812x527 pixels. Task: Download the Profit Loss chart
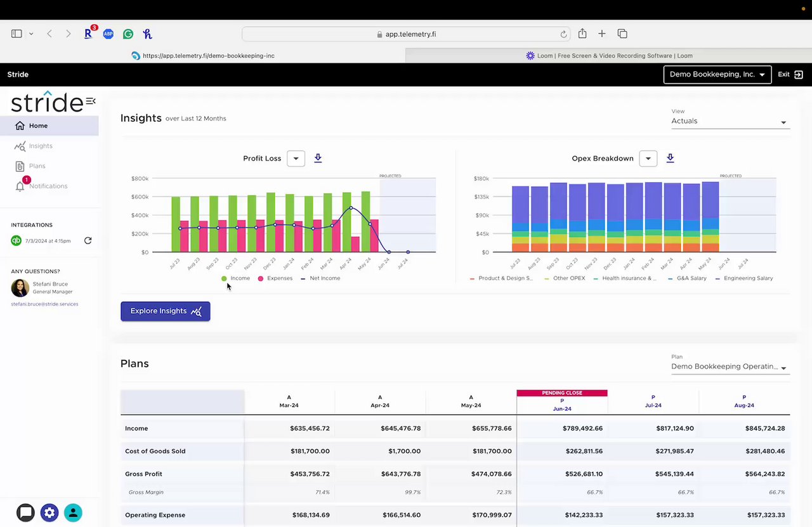[318, 158]
